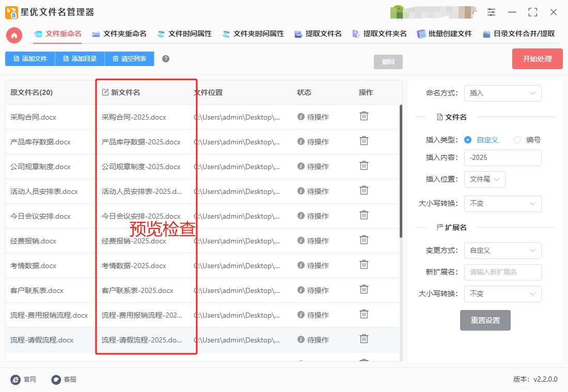The height and width of the screenshot is (392, 568).
Task: Click new name 产品库存数据-2025.docx cell
Action: click(x=141, y=142)
